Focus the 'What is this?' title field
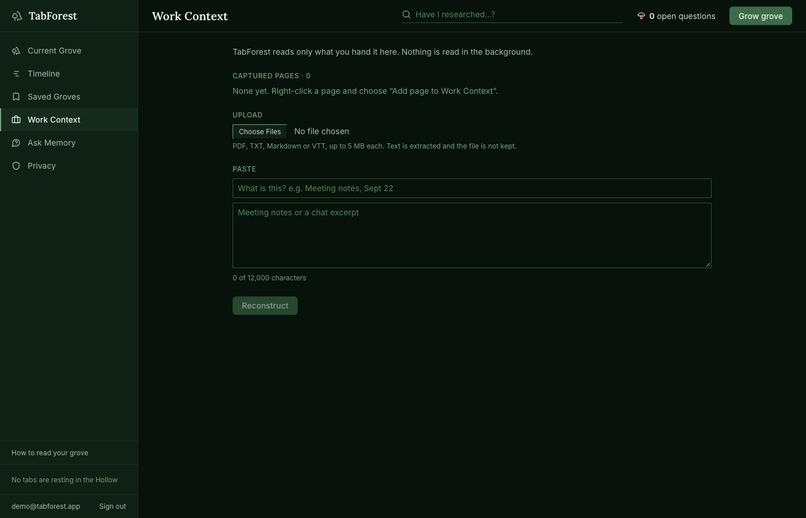This screenshot has width=806, height=518. click(472, 188)
